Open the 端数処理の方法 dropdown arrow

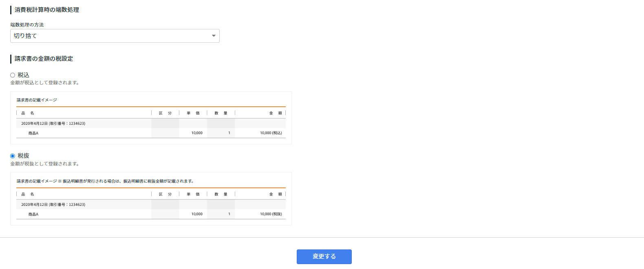[x=214, y=36]
